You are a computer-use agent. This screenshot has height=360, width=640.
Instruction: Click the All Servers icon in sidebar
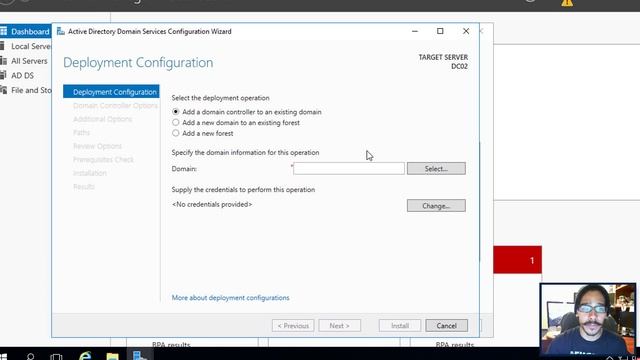pos(4,61)
